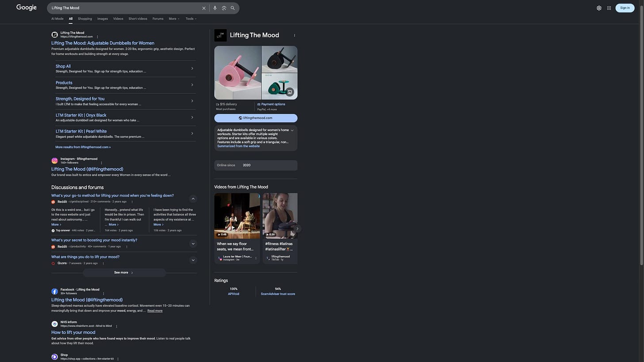Open the Shop All sitelink arrow

(192, 69)
